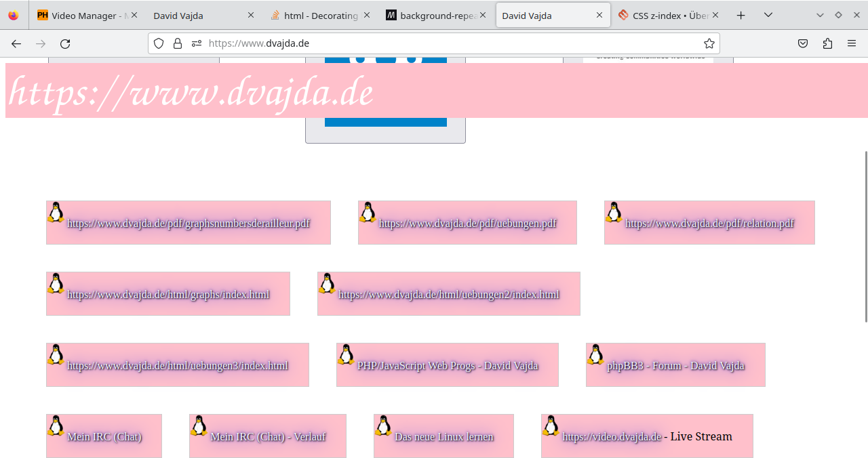Screen dimensions: 868x458
Task: Click the Tux penguin beside 'Mein IRC (Chat)'
Action: (55, 426)
